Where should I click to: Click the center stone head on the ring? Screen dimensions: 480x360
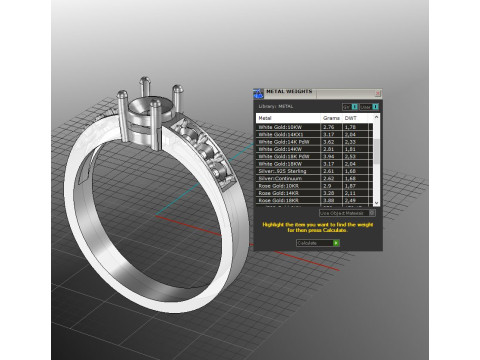point(150,115)
